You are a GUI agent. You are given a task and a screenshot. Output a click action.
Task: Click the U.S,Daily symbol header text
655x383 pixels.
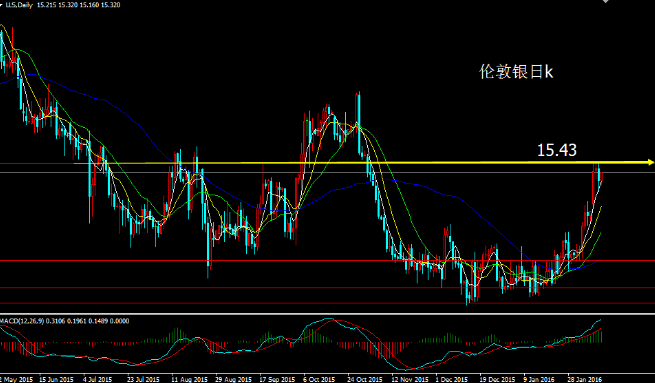pyautogui.click(x=19, y=5)
